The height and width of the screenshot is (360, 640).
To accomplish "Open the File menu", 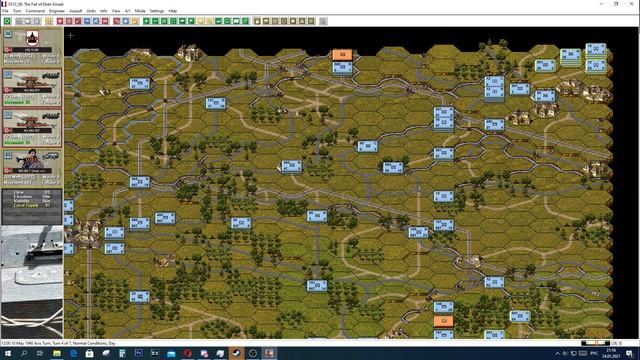I will click(5, 11).
